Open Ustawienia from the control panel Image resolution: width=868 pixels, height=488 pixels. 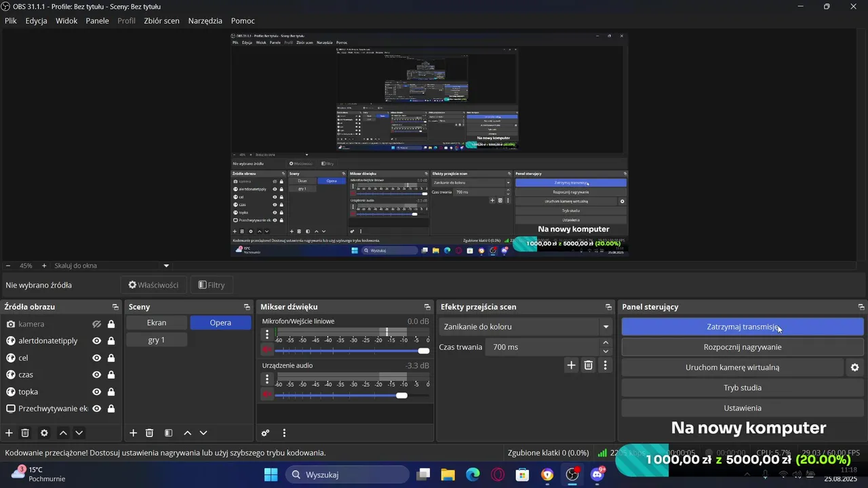coord(743,408)
